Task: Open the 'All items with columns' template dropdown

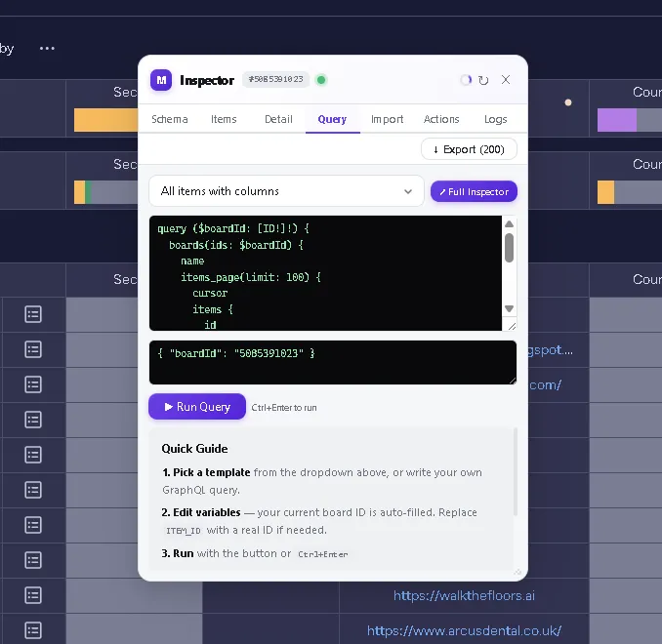Action: (286, 191)
